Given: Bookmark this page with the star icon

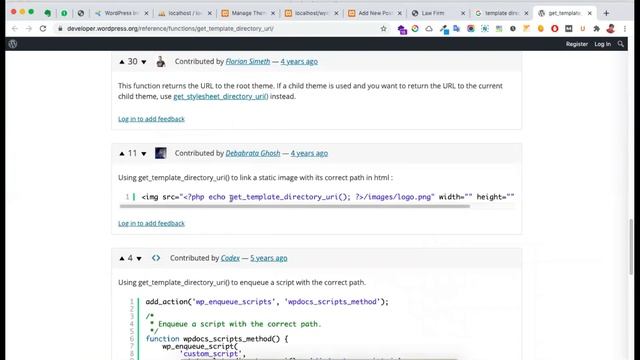Looking at the screenshot, I should 383,29.
